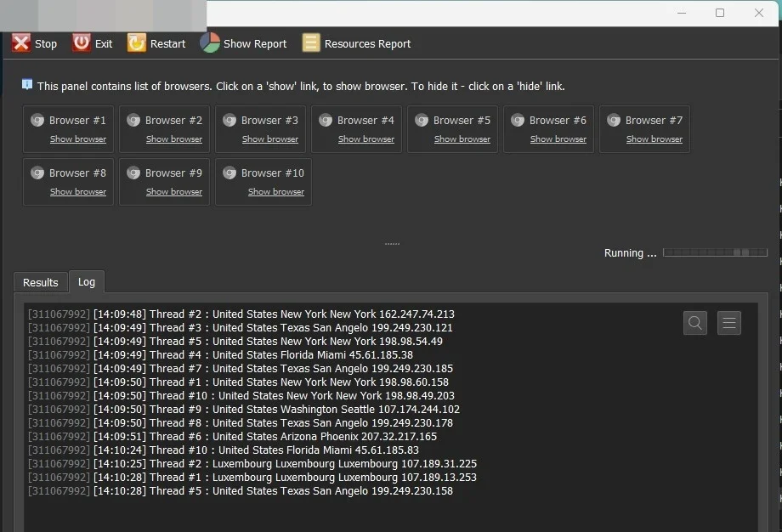Click the Running ... status text
This screenshot has width=782, height=532.
coord(631,252)
